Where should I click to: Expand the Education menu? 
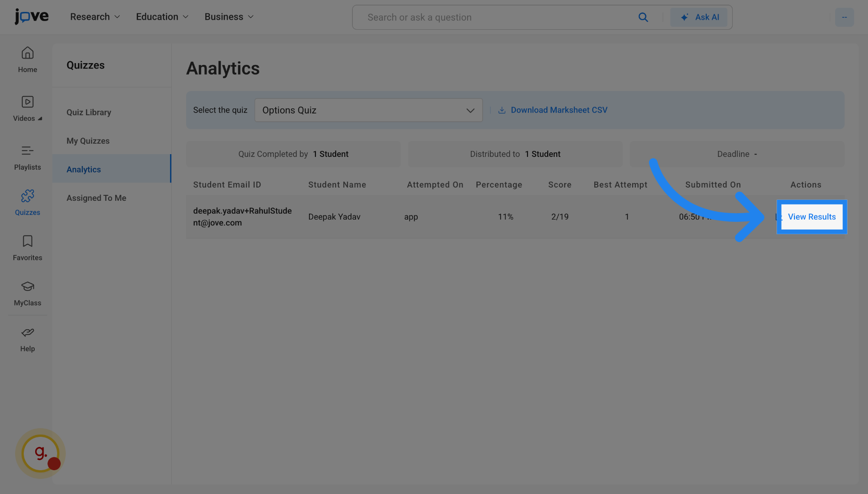coord(162,17)
